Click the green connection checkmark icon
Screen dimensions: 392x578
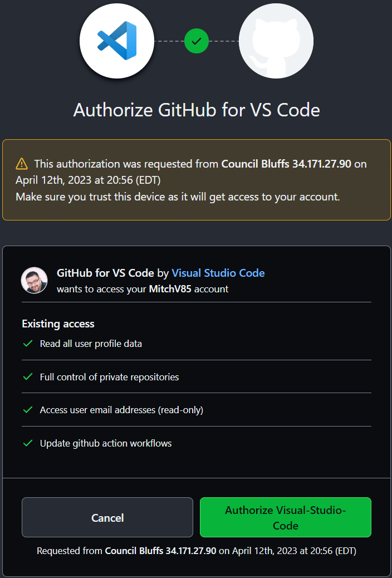click(196, 41)
